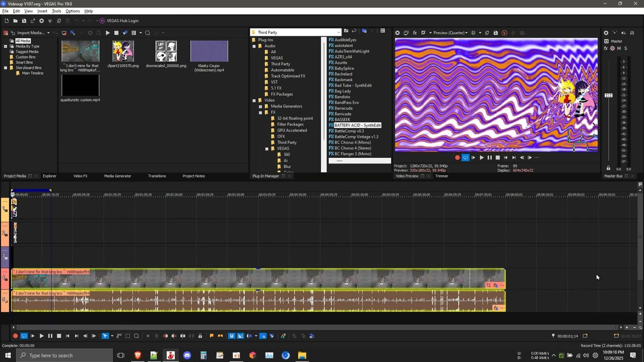The width and height of the screenshot is (644, 362).
Task: Solo the Master bus with S button
Action: 626,48
